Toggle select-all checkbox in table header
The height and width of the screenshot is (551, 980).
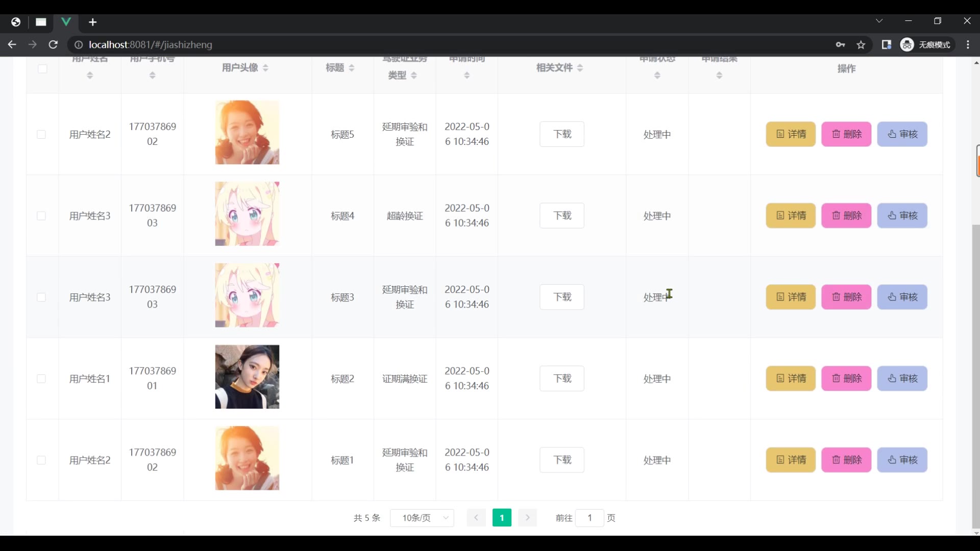[x=42, y=68]
